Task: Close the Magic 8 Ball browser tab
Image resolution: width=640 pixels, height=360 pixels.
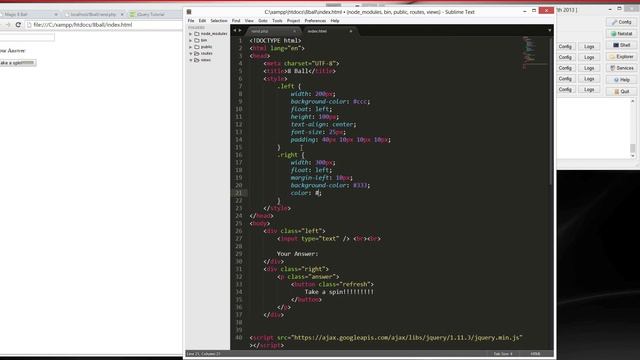Action: (56, 14)
